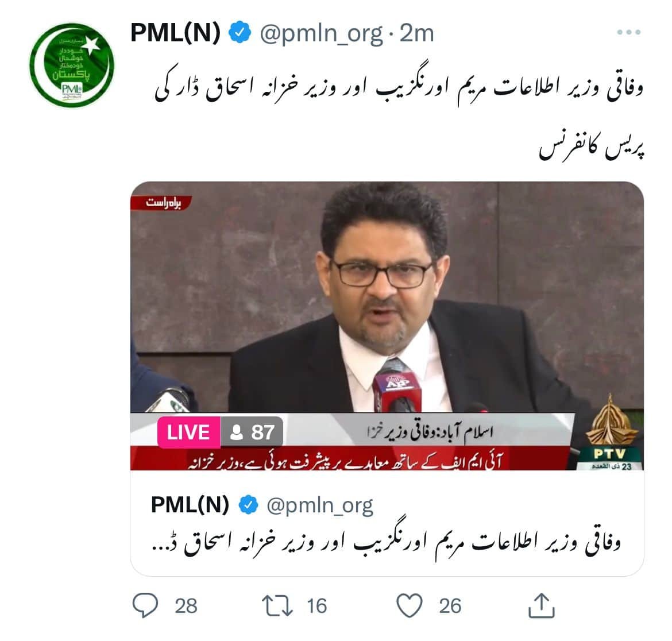Open PML(N) display name at top
672x641 pixels.
pyautogui.click(x=175, y=33)
